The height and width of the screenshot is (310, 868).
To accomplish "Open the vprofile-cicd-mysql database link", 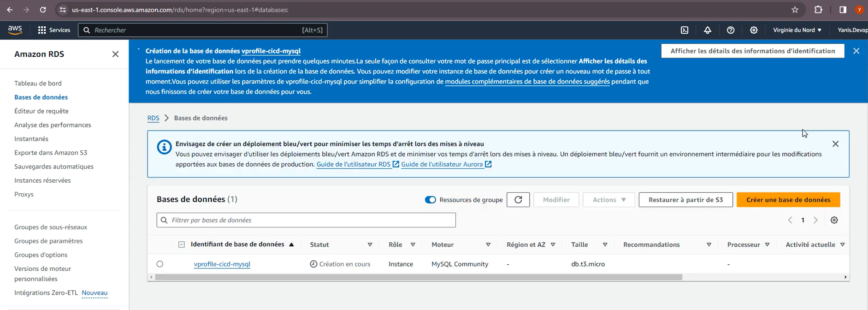I will tap(222, 264).
